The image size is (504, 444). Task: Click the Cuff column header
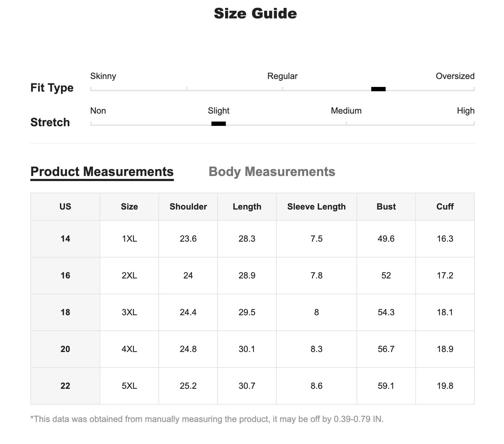point(445,207)
